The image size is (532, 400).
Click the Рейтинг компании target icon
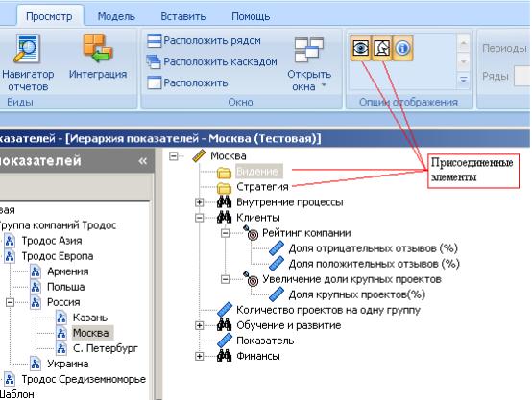[x=251, y=232]
